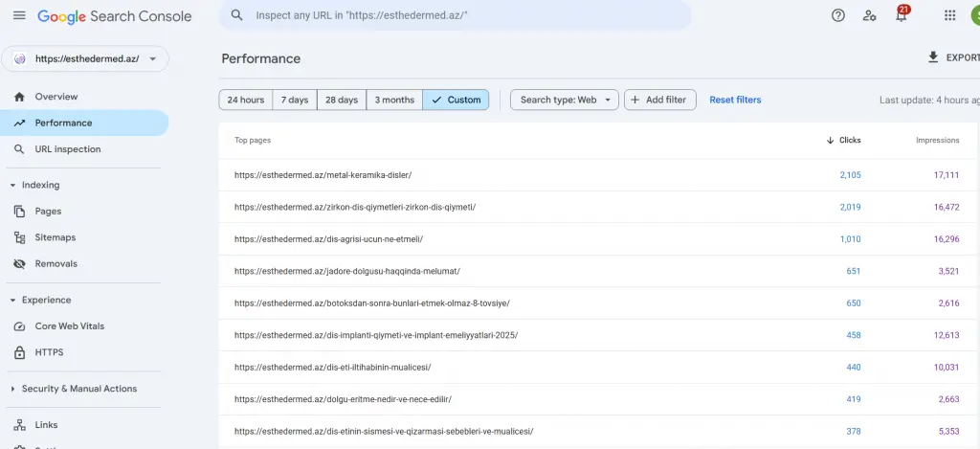Click the Google Search Console logo
980x449 pixels.
coord(115,16)
